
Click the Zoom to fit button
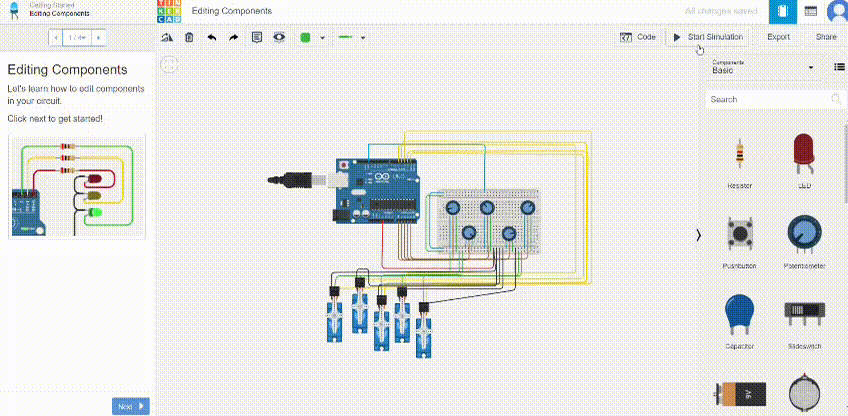pyautogui.click(x=169, y=65)
